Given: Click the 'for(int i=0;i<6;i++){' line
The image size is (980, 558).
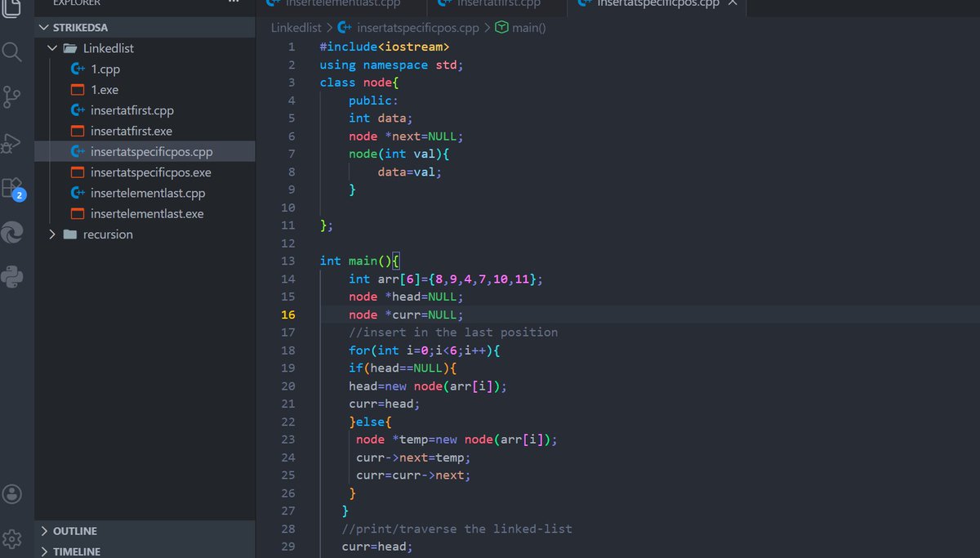Looking at the screenshot, I should tap(425, 350).
